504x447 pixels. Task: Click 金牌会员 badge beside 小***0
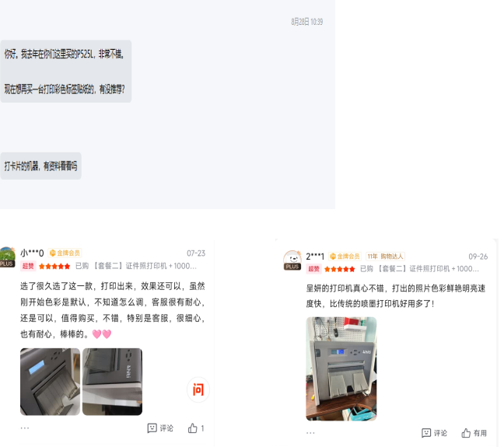click(x=65, y=253)
